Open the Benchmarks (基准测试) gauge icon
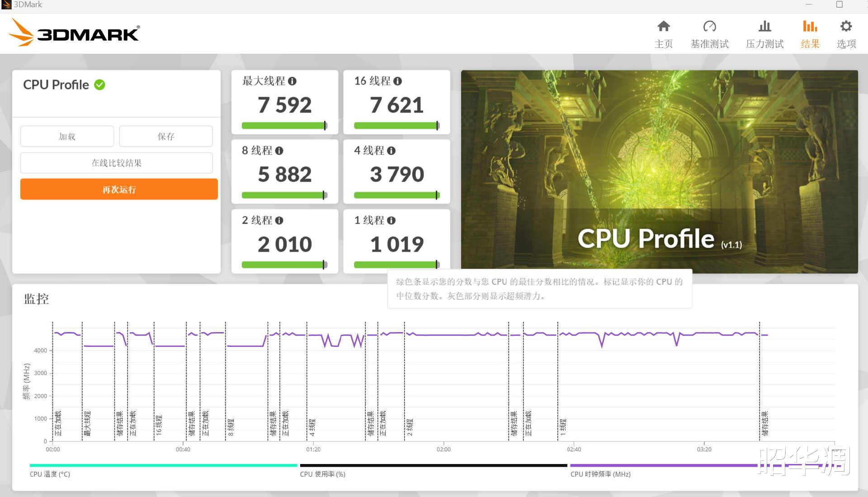The width and height of the screenshot is (868, 497). (x=709, y=26)
